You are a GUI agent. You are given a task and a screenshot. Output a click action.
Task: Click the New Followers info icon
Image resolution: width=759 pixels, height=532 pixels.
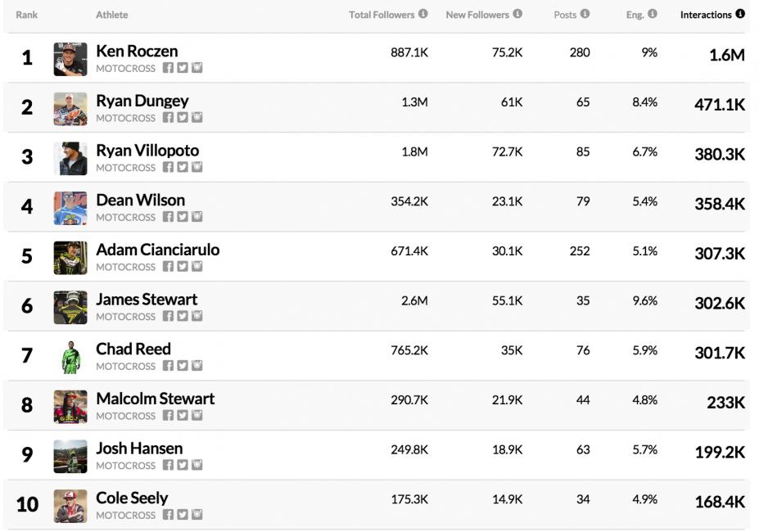[x=517, y=14]
